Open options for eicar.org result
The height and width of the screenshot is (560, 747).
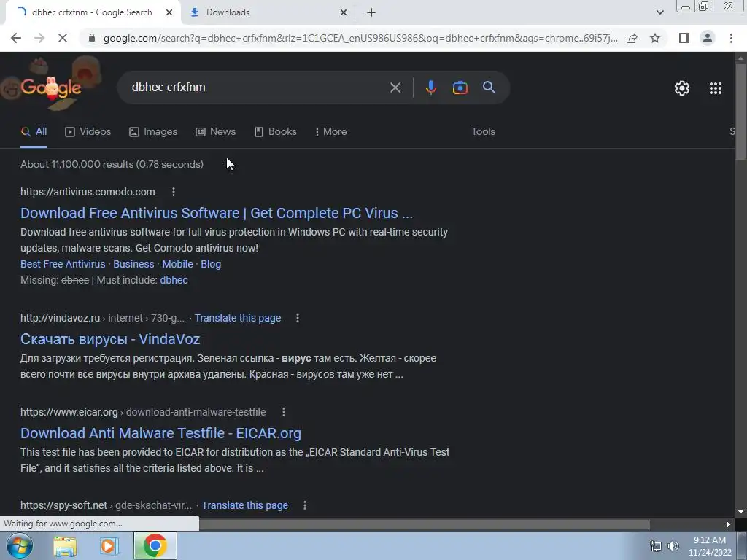pos(284,412)
